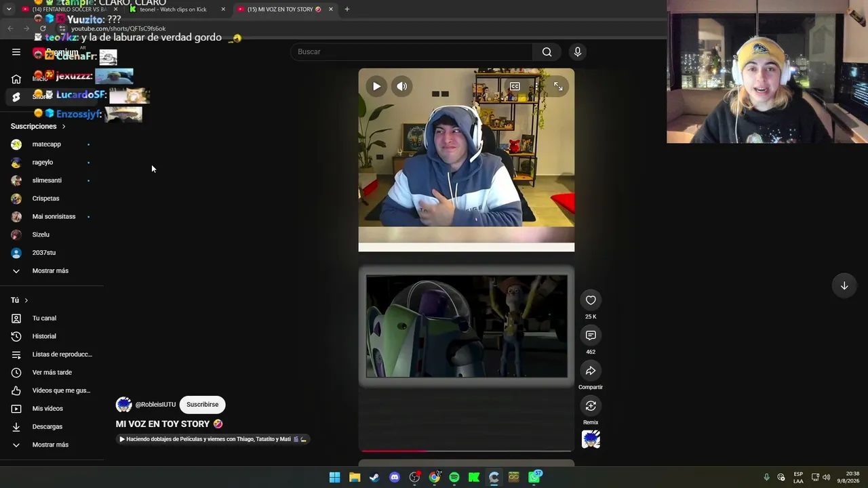Screen dimensions: 868x488
Task: Open the Windows Start menu
Action: (x=334, y=477)
